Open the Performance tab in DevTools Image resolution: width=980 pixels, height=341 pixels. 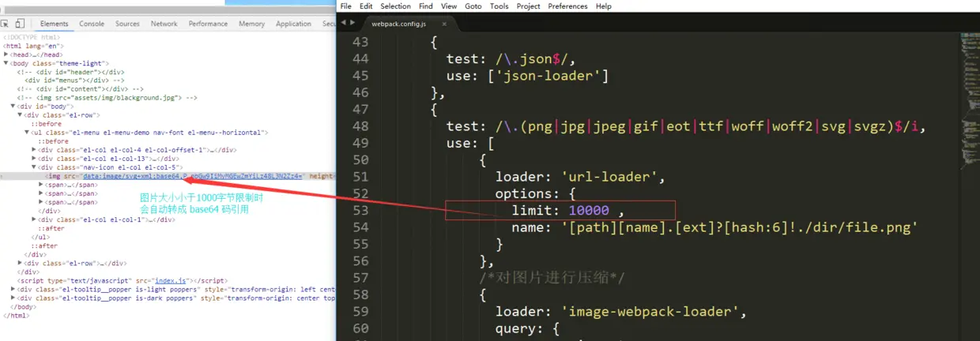tap(208, 24)
